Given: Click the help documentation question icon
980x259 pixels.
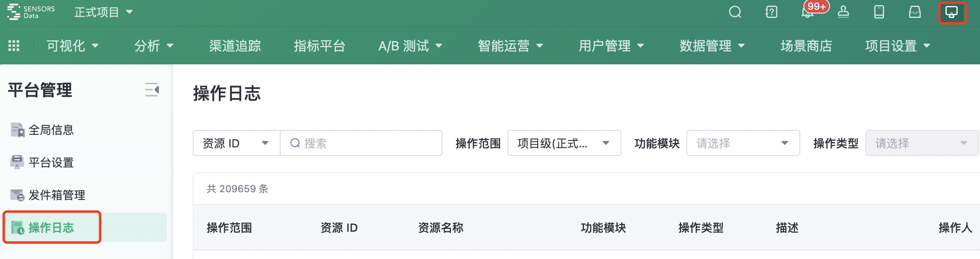Looking at the screenshot, I should click(771, 12).
